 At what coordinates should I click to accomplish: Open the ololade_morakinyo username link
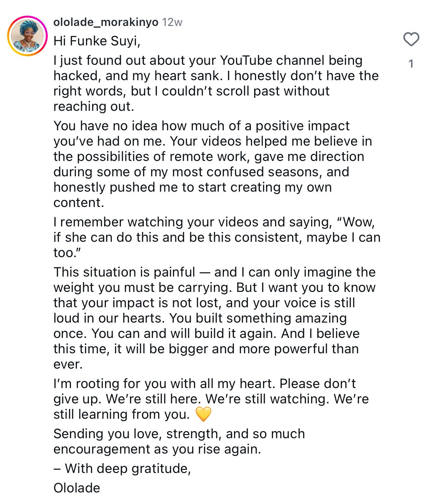coord(106,22)
